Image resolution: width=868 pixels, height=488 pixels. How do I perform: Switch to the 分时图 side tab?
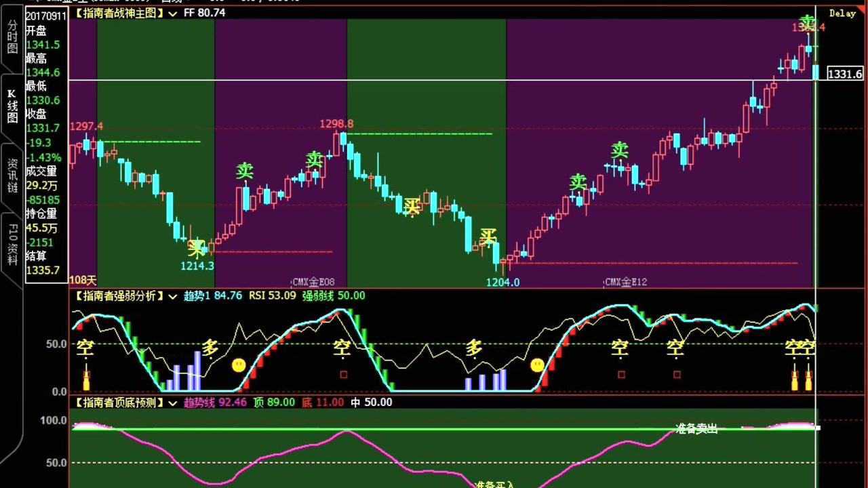(12, 37)
